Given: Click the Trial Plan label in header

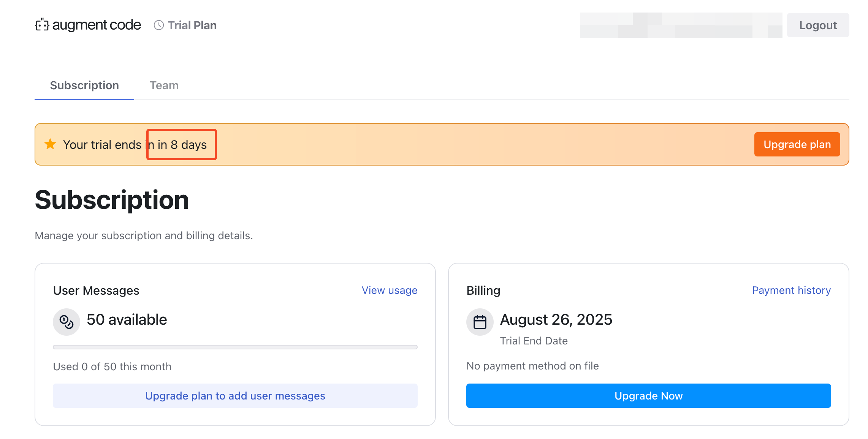Looking at the screenshot, I should tap(192, 25).
